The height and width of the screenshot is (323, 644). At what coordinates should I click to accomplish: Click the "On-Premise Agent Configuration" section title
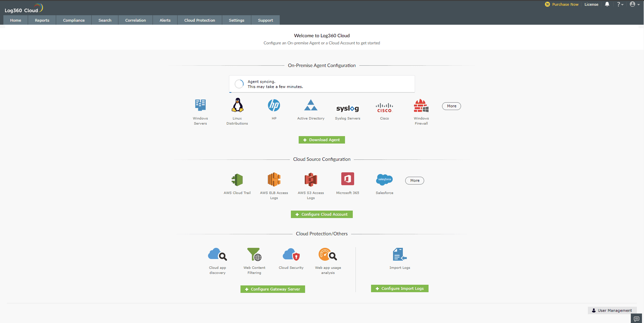[x=322, y=65]
